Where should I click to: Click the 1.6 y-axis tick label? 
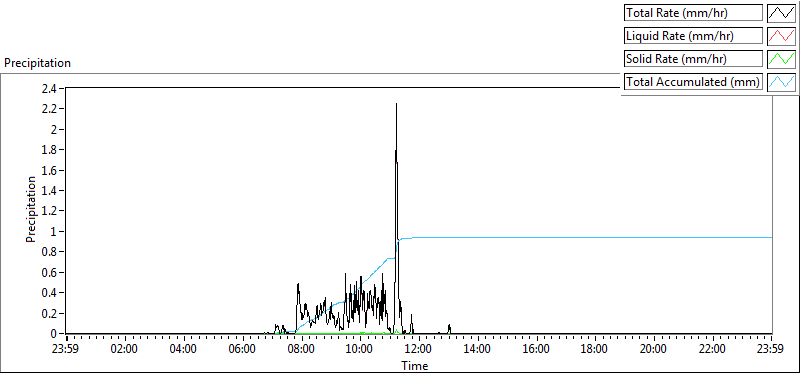tap(50, 170)
